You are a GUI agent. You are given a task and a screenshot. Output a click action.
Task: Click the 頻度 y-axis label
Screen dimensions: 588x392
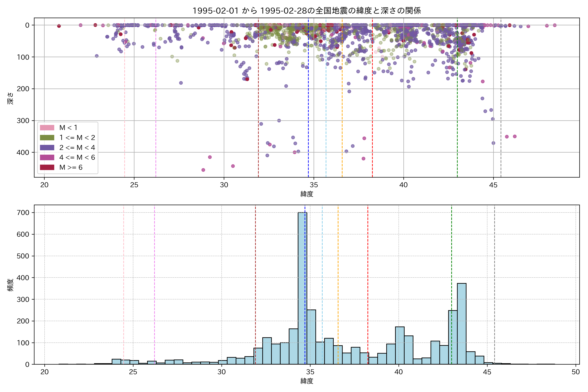click(10, 285)
